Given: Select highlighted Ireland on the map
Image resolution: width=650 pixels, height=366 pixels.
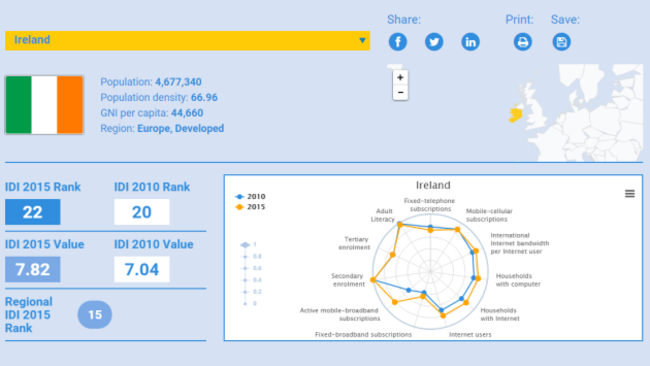Looking at the screenshot, I should coord(516,113).
